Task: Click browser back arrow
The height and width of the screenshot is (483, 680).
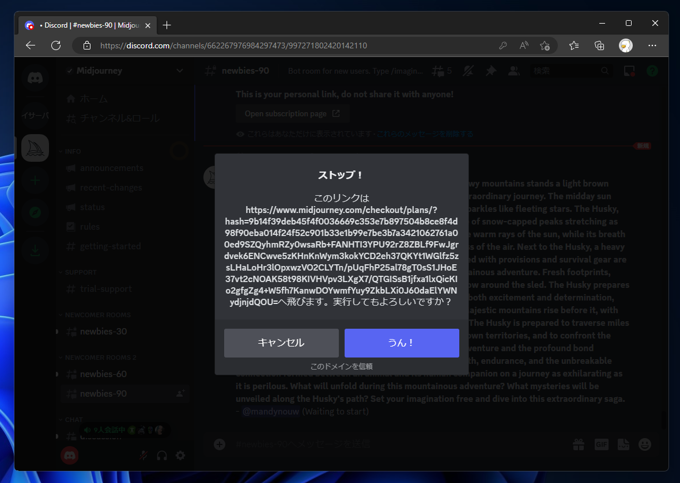Action: 30,46
